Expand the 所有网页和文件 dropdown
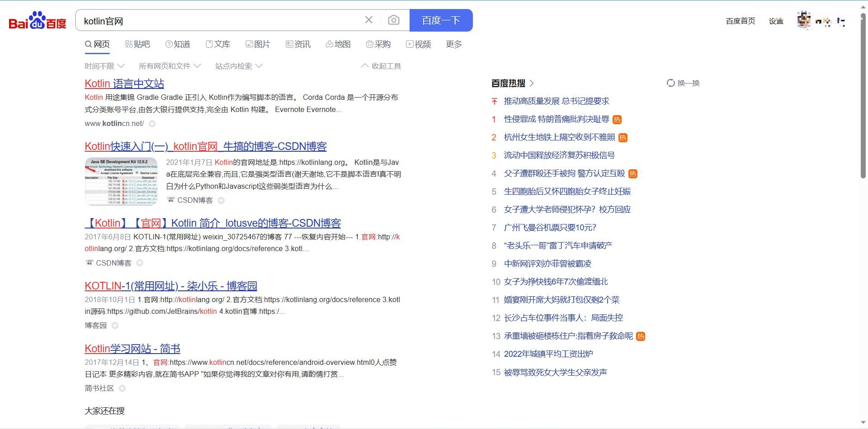Image resolution: width=868 pixels, height=429 pixels. (170, 66)
